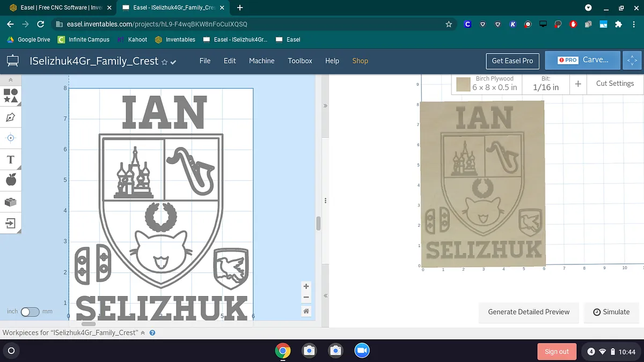Open the Apps brick icon
This screenshot has height=362, width=644.
[x=11, y=202]
